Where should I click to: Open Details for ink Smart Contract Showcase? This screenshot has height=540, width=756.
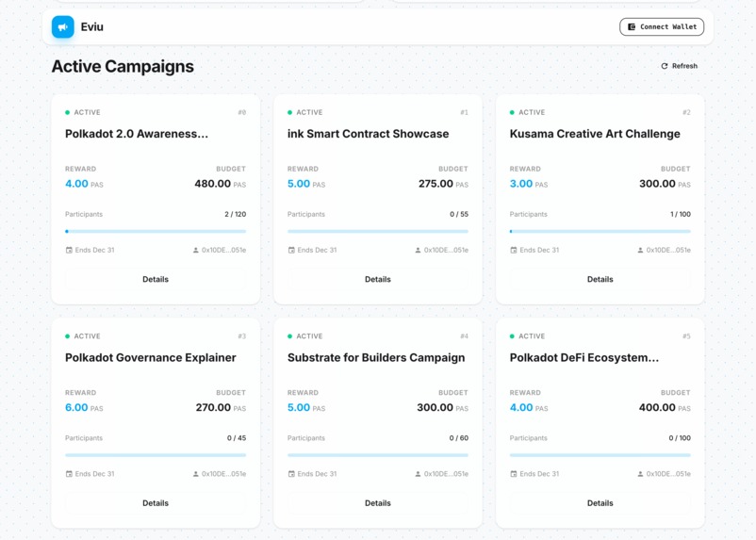pos(377,279)
